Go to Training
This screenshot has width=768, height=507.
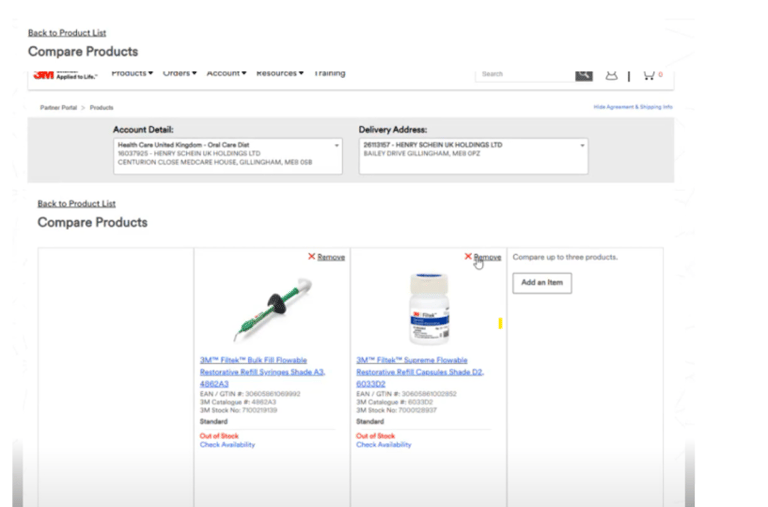[x=330, y=73]
